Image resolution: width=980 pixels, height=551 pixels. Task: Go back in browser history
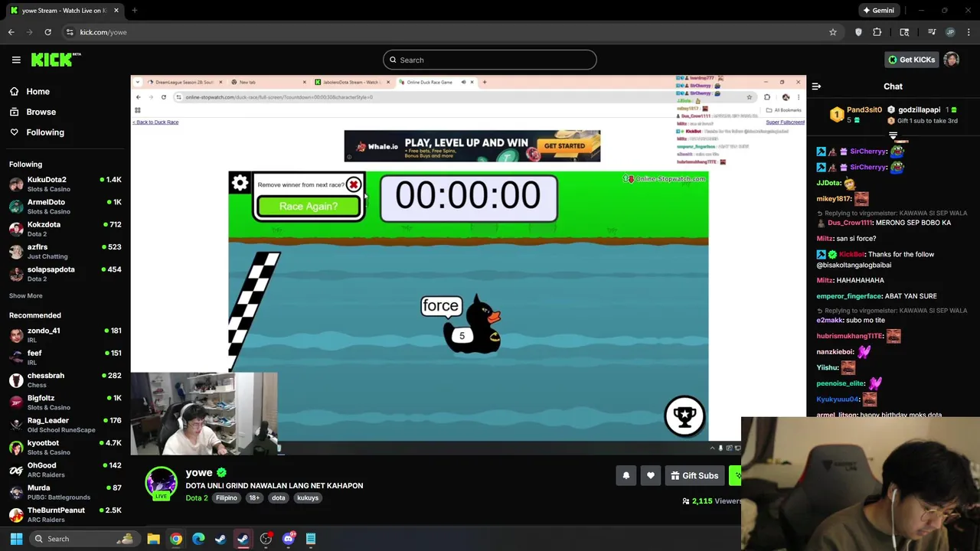(x=11, y=32)
